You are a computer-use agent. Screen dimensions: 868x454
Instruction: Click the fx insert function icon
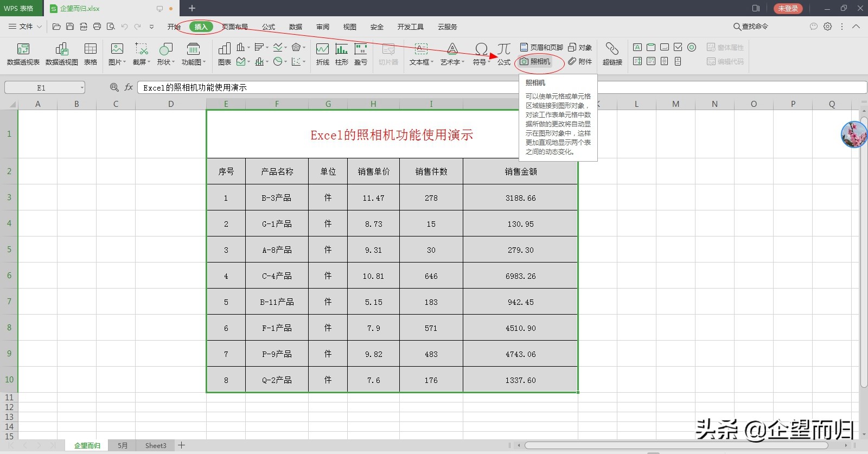[x=129, y=87]
